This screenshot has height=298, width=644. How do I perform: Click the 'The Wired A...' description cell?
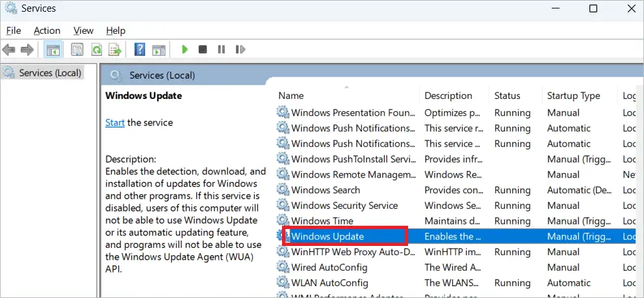pyautogui.click(x=452, y=267)
